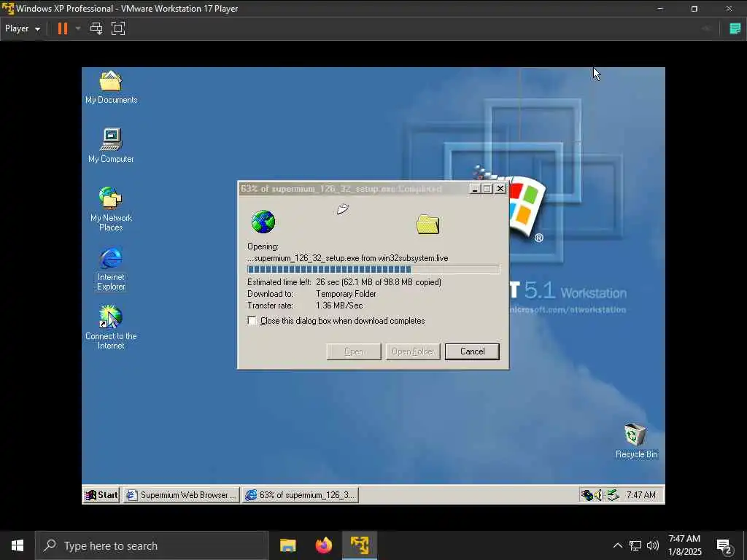Click the Transfer rate value 1.36 MB/Sec
This screenshot has width=747, height=560.
click(339, 306)
